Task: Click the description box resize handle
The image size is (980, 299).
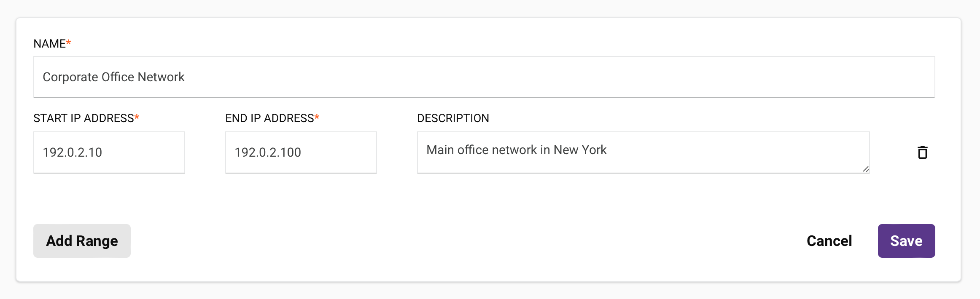Action: click(865, 169)
